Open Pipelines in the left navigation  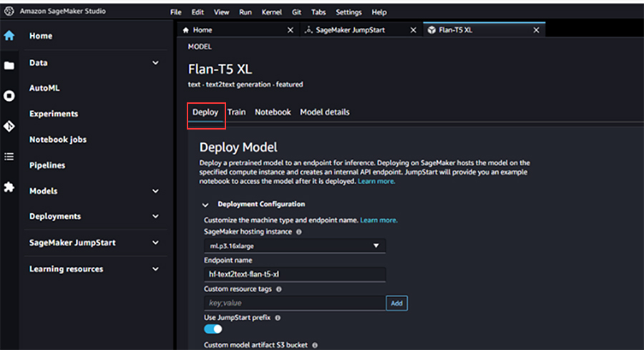47,165
